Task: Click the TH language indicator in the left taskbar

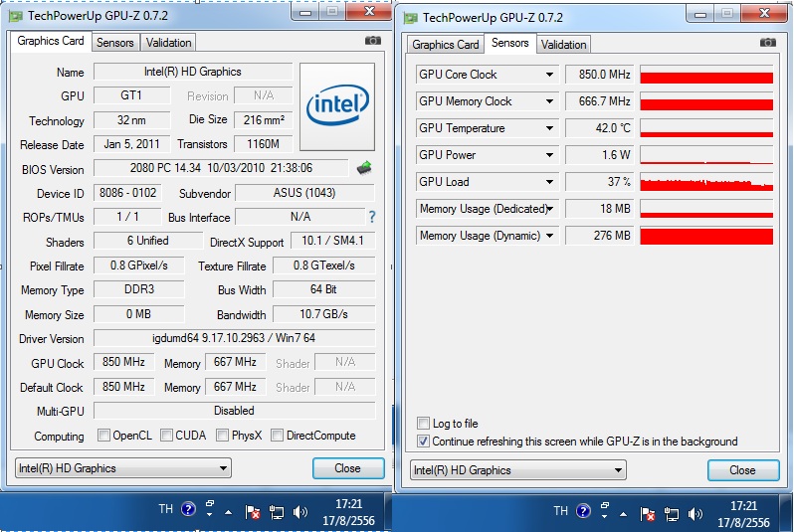Action: point(165,509)
